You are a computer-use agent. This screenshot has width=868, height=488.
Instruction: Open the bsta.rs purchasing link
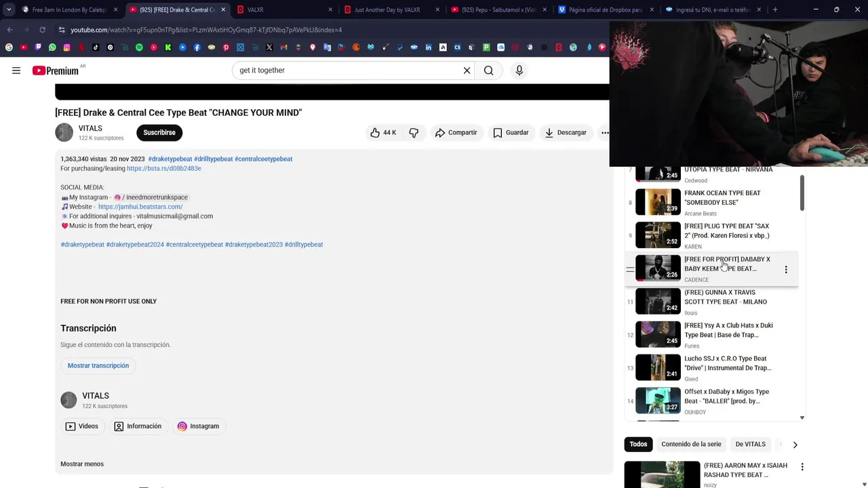coord(163,168)
